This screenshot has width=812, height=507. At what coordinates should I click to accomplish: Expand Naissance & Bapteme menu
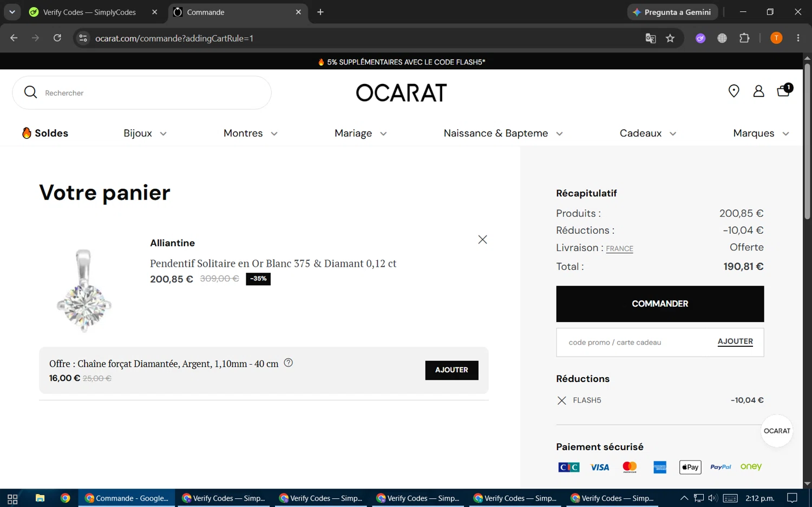[x=503, y=133]
